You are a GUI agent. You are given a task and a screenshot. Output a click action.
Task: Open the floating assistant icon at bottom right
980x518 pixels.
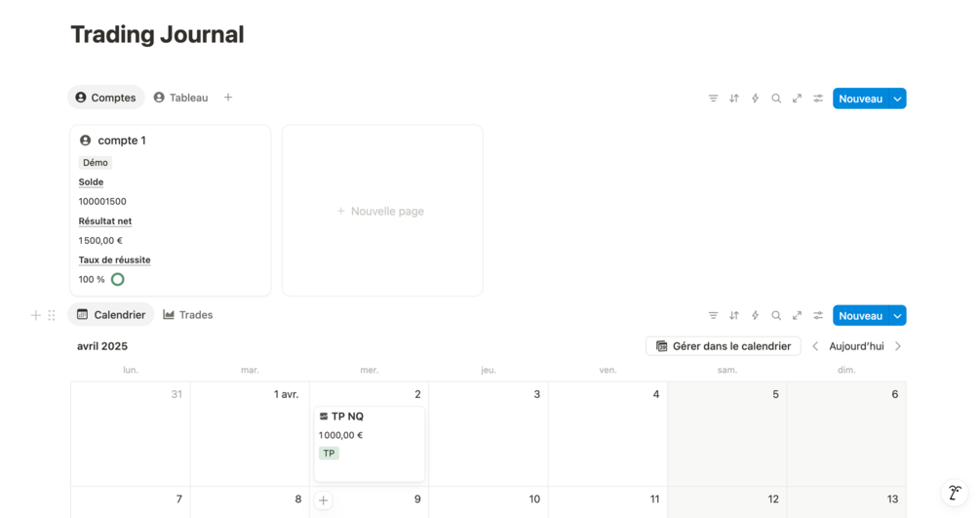pyautogui.click(x=955, y=493)
